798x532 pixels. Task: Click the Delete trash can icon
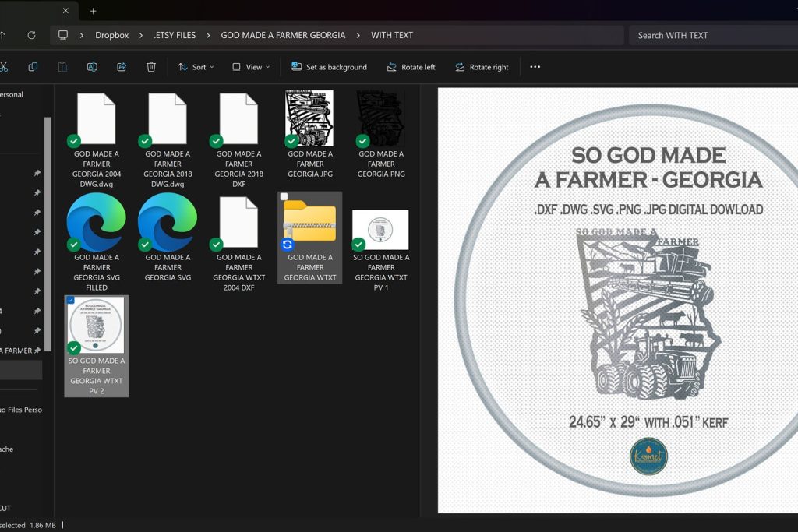tap(151, 67)
